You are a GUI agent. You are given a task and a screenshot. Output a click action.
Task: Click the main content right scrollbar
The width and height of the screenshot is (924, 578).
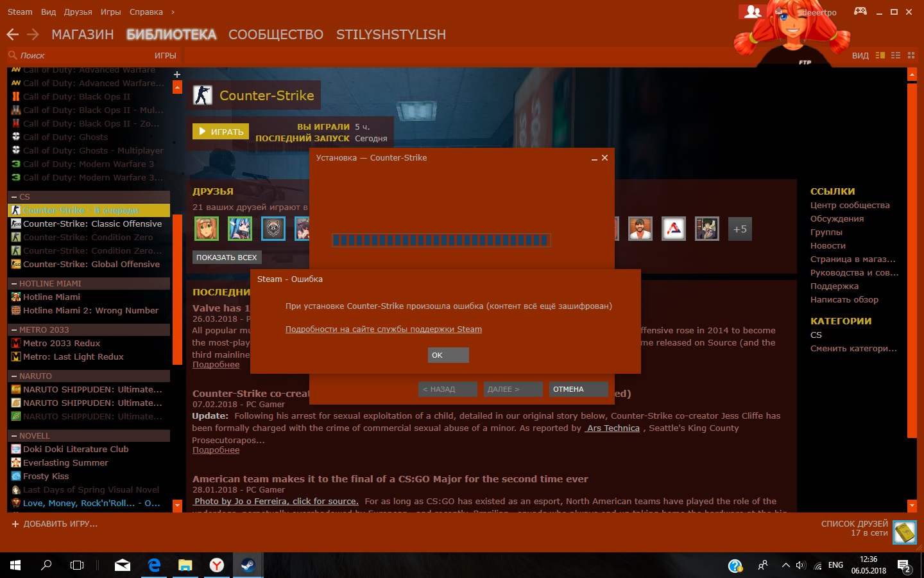pyautogui.click(x=912, y=261)
